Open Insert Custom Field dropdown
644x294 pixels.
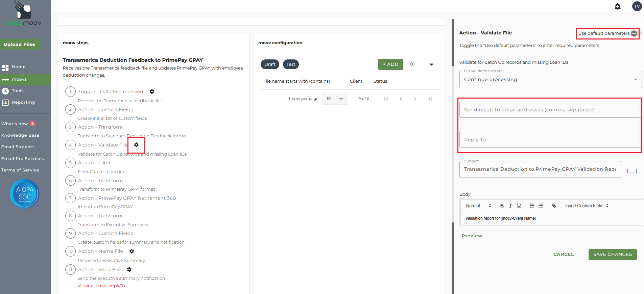click(587, 206)
